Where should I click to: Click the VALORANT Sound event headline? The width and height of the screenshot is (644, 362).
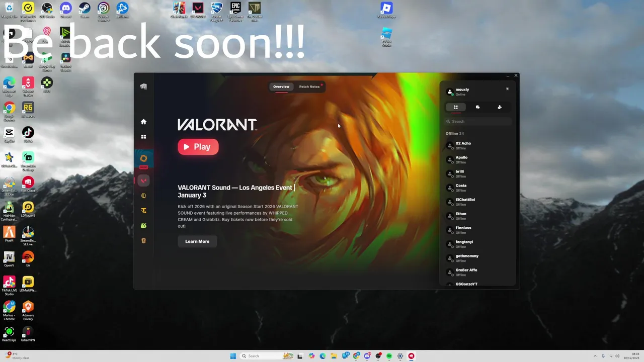click(236, 192)
